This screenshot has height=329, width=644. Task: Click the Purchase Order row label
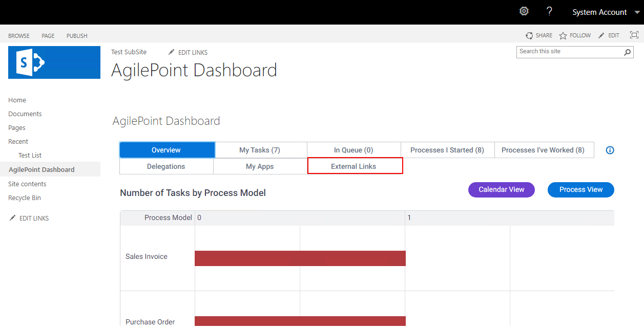[x=150, y=322]
